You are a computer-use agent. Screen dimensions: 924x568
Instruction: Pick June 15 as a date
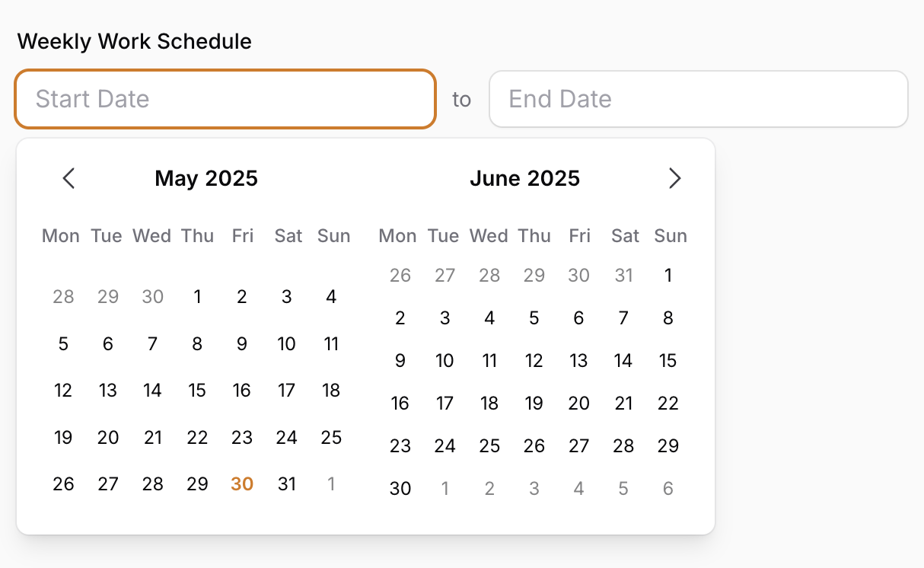coord(668,360)
